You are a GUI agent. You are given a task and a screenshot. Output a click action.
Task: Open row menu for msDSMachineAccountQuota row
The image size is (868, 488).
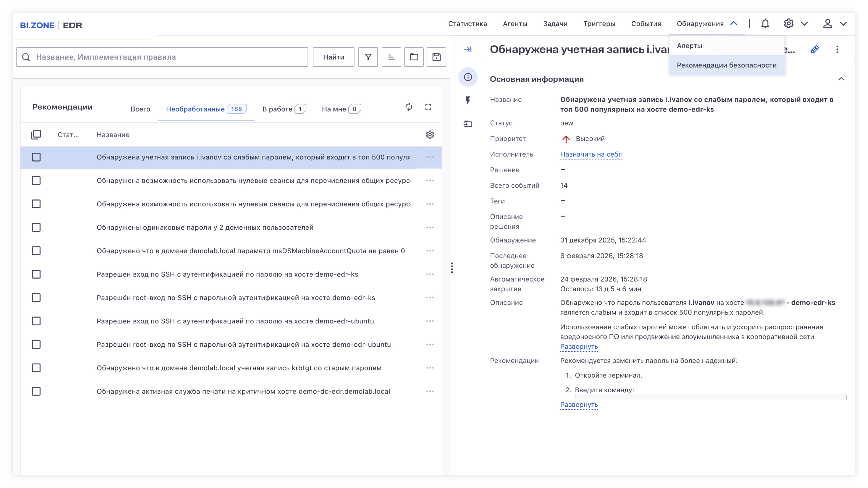click(430, 251)
